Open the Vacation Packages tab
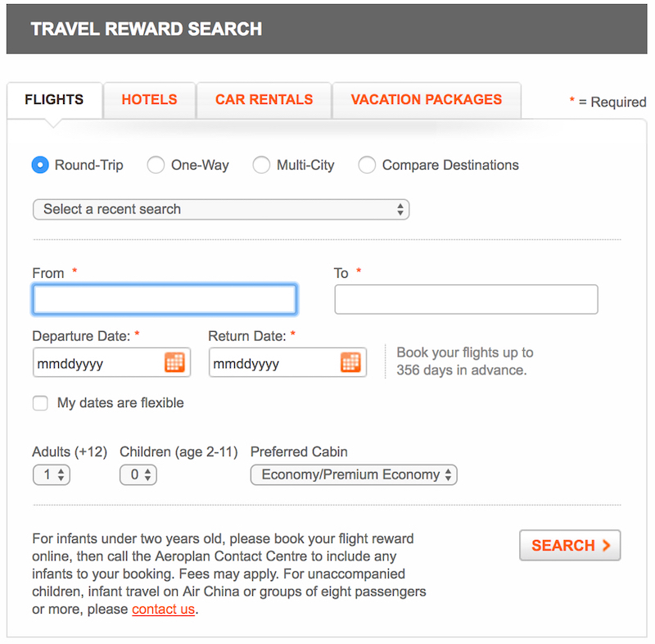 [x=427, y=100]
